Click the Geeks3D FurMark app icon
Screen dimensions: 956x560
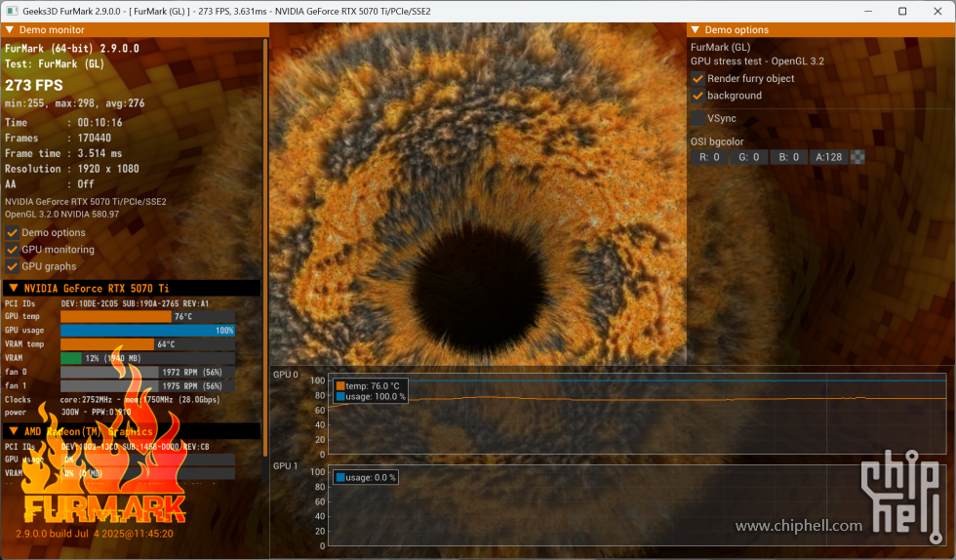[11, 11]
